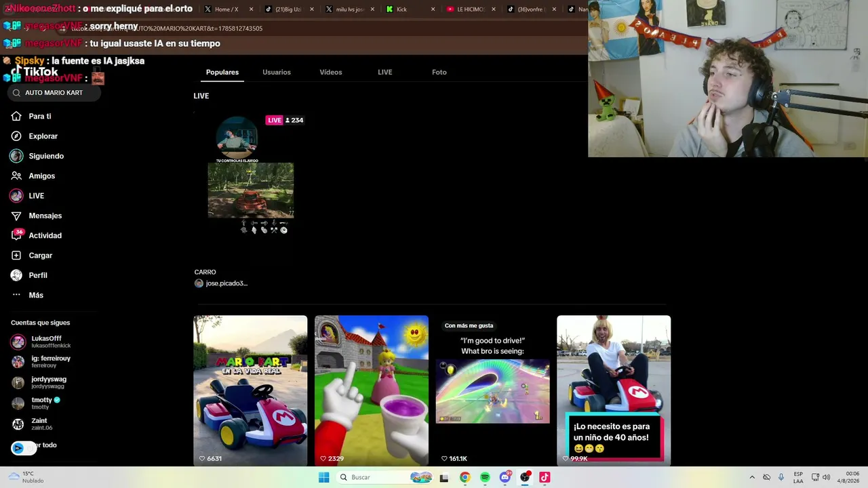Click Zaint's avatar icon
This screenshot has width=868, height=488.
pos(18,424)
